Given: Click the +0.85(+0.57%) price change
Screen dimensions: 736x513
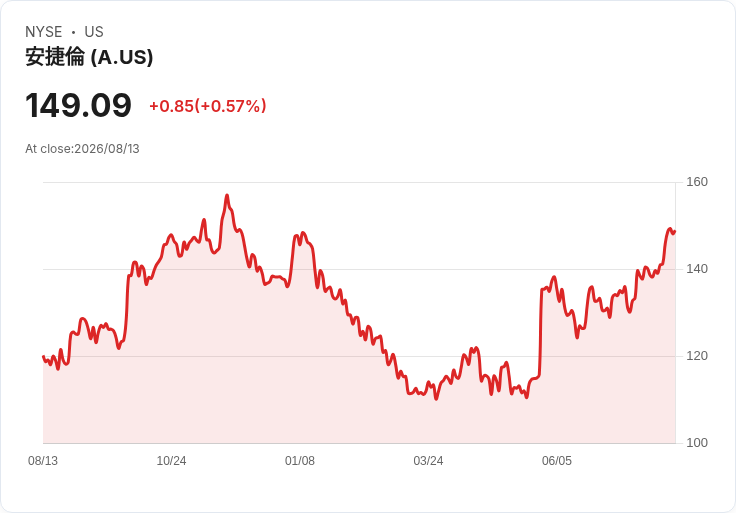Looking at the screenshot, I should pyautogui.click(x=207, y=106).
